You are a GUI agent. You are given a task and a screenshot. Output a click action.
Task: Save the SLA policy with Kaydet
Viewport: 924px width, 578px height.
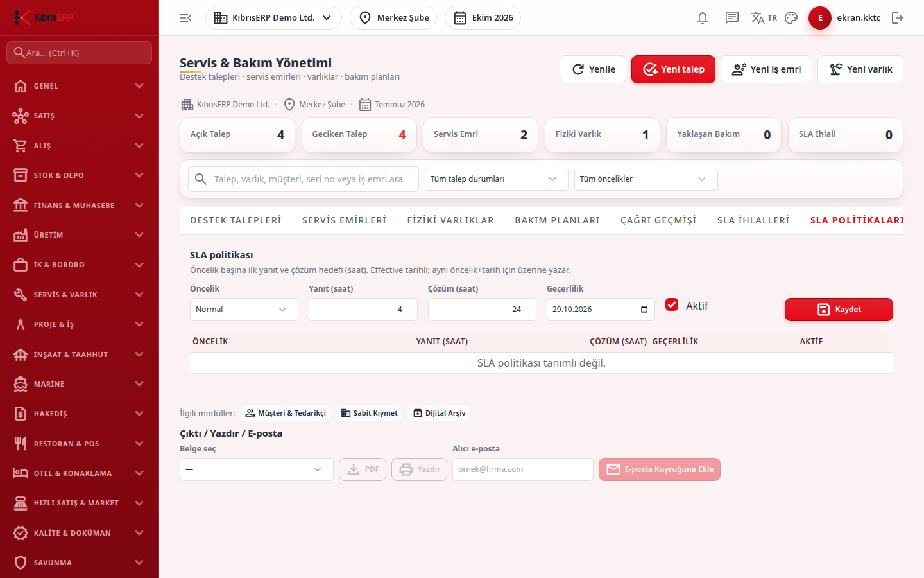pyautogui.click(x=839, y=310)
